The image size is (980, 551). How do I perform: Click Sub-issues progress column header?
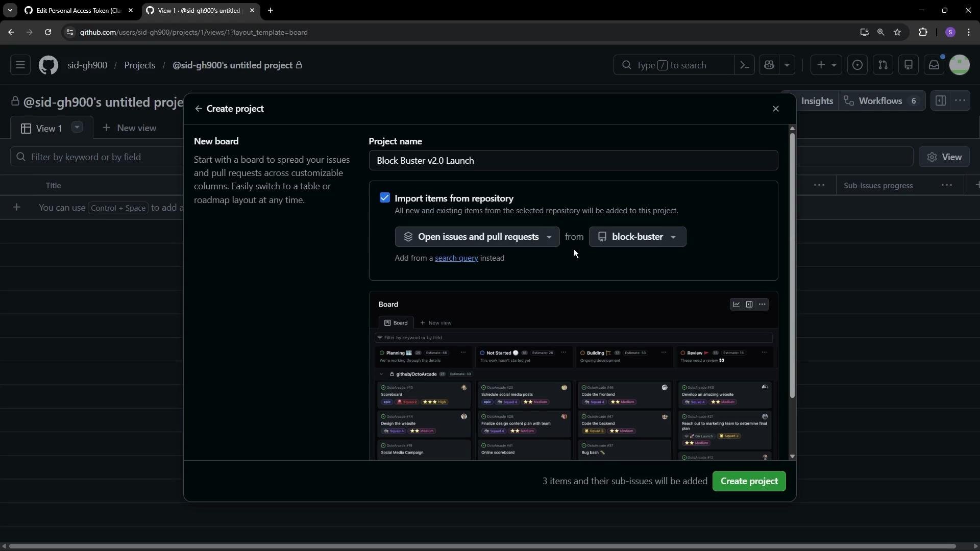(x=878, y=186)
